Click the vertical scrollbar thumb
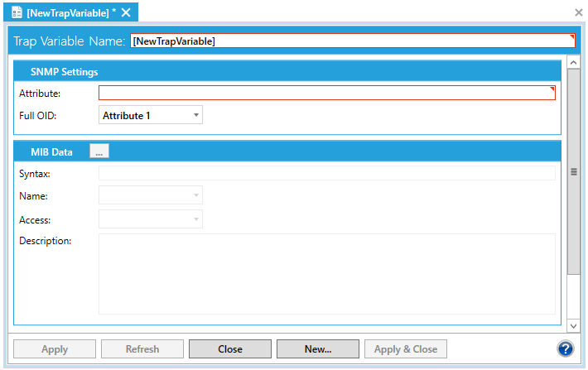 573,171
